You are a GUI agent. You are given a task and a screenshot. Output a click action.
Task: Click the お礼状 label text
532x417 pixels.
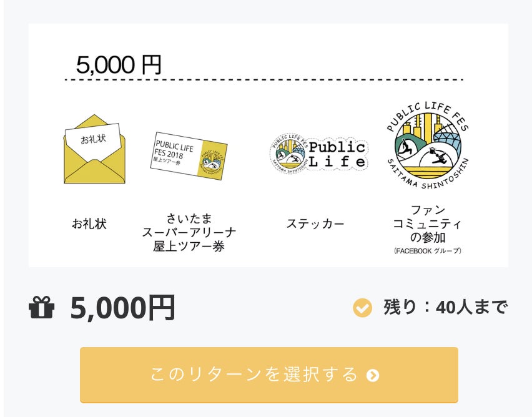tap(89, 223)
